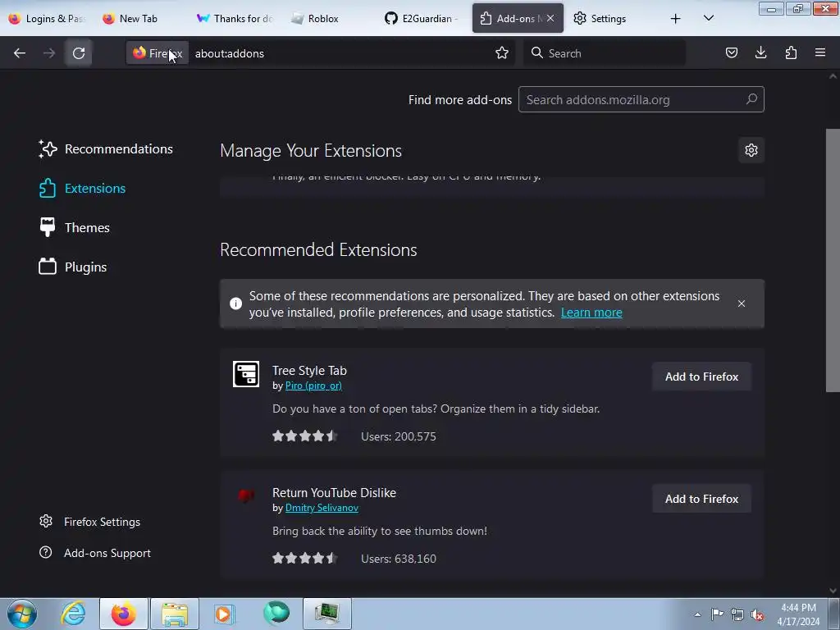Screen dimensions: 840x630
Task: Switch to the E2Guardian tab
Action: (x=423, y=18)
